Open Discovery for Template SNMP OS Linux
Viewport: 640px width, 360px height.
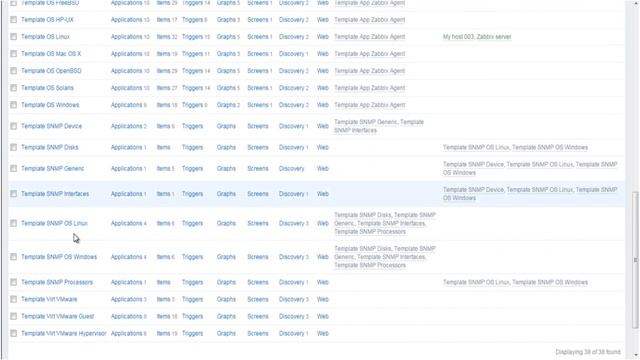[291, 223]
